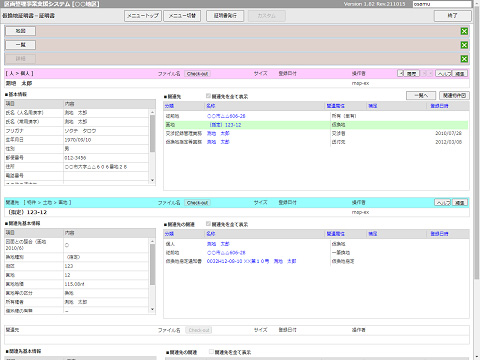Sort the upper 関連先 table by 登録日時
The height and width of the screenshot is (360, 480).
tap(439, 106)
